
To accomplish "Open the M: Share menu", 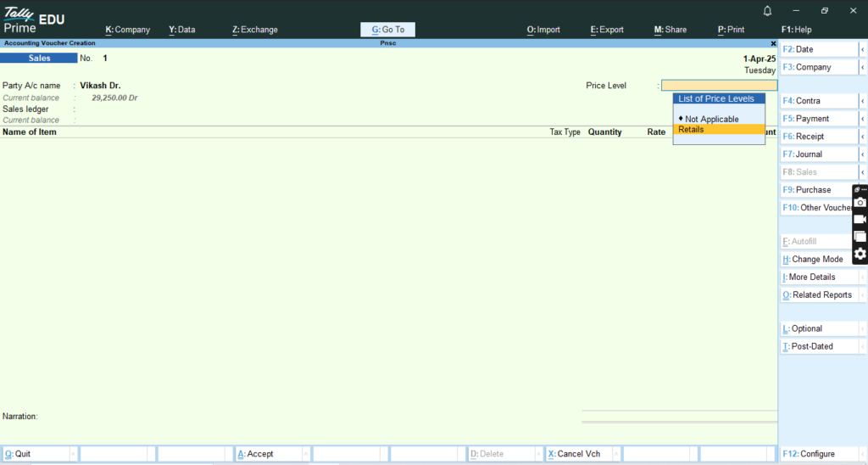I will click(x=670, y=30).
